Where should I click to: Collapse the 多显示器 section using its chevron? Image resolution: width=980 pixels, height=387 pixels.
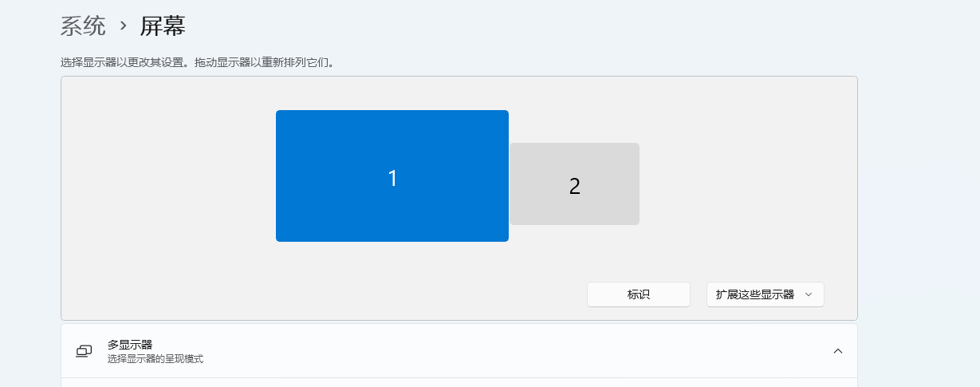(837, 351)
